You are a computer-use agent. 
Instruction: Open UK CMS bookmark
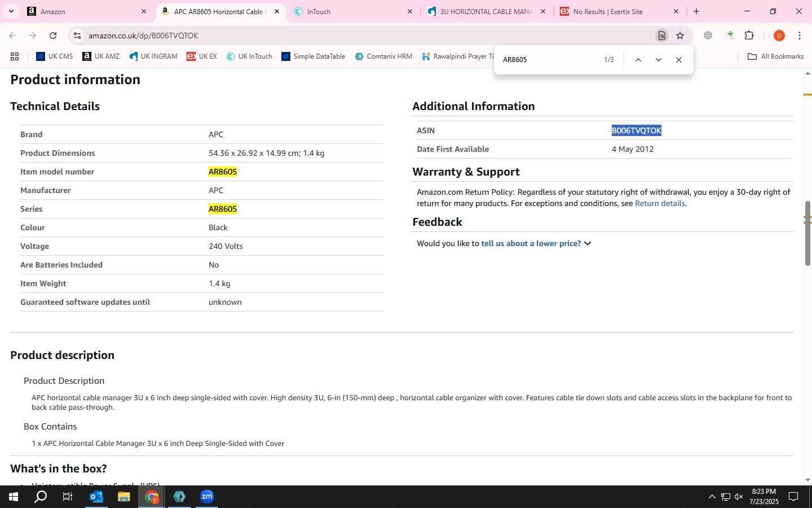point(55,56)
